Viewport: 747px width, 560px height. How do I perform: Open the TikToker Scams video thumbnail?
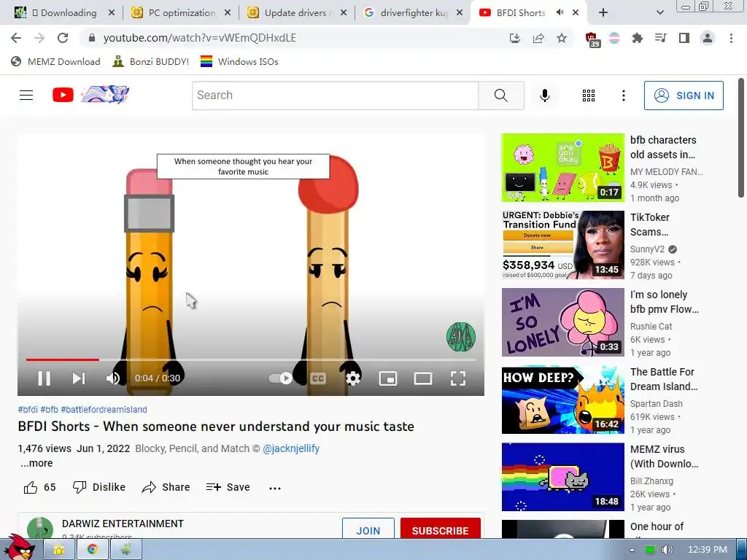pyautogui.click(x=562, y=245)
